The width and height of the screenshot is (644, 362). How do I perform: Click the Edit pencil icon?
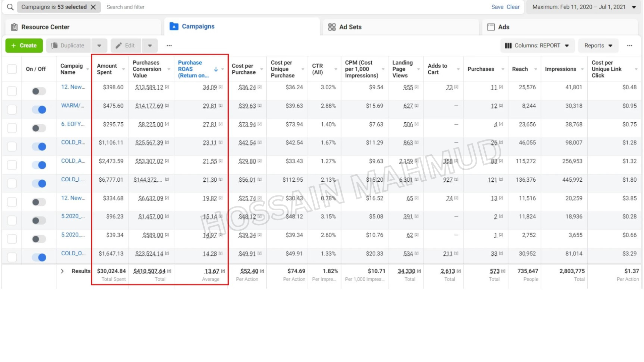[x=118, y=46]
